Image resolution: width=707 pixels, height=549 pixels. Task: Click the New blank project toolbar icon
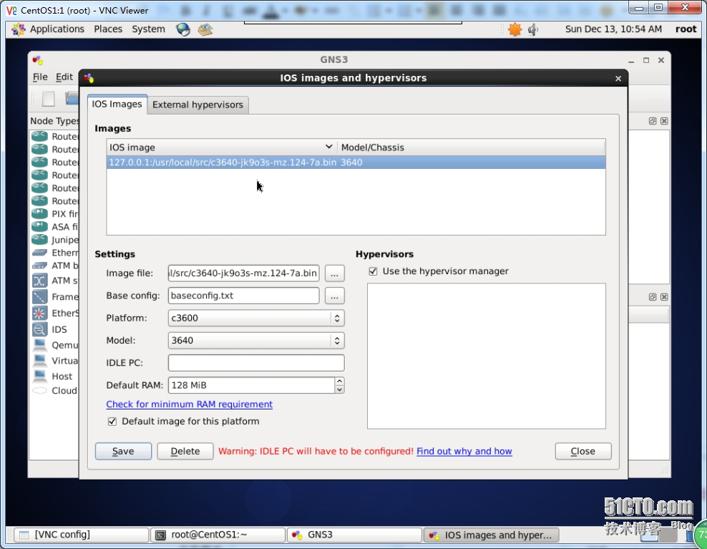tap(48, 98)
